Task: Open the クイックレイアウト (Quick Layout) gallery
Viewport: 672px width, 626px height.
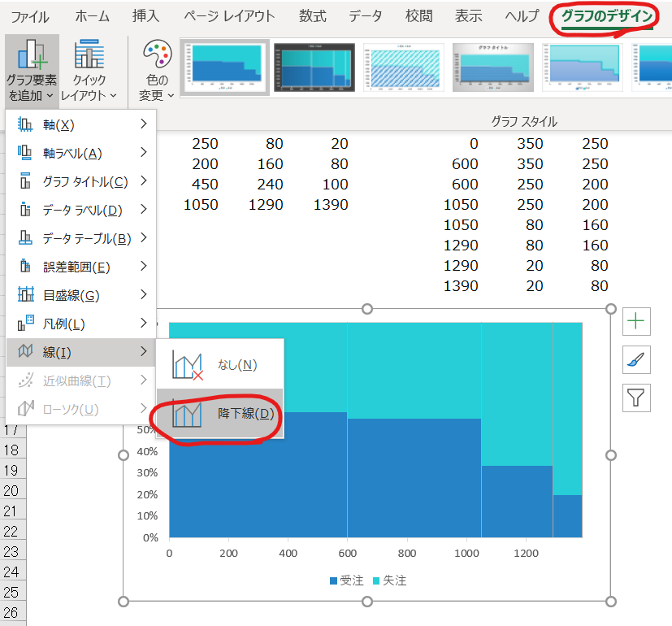Action: point(89,55)
